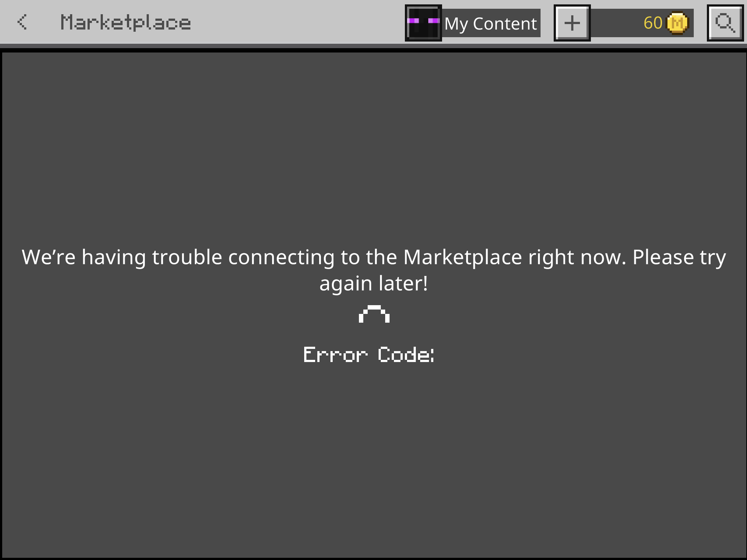Click the loading spinner under the message
This screenshot has width=747, height=560.
pos(374,314)
